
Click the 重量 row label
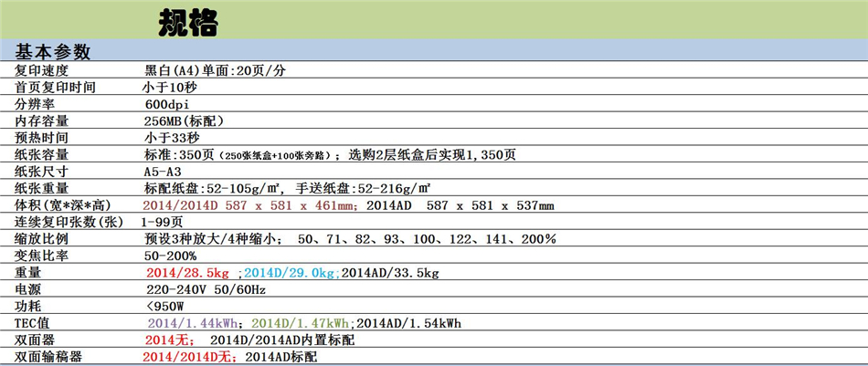tap(27, 273)
